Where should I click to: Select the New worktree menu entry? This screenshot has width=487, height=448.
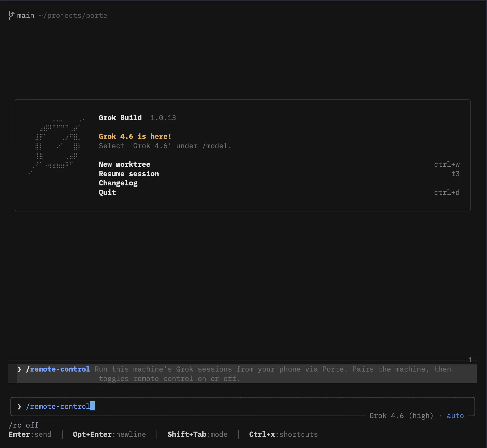125,164
